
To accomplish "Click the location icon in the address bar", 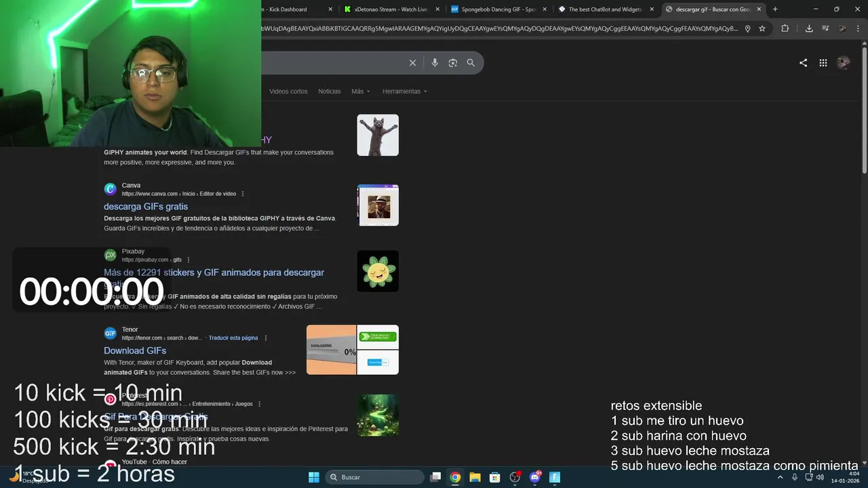I will coord(747,28).
